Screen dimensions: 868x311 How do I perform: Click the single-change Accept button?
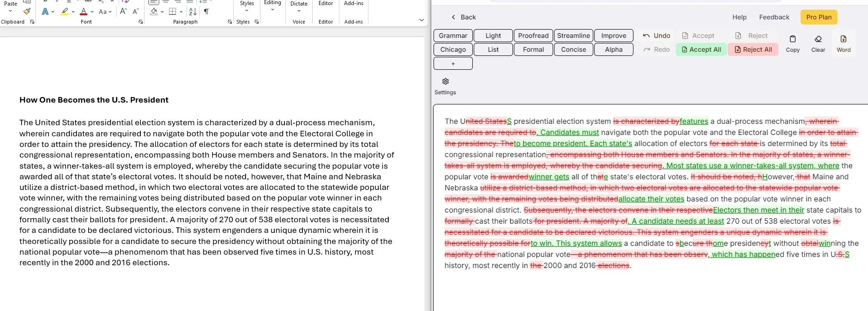click(698, 36)
